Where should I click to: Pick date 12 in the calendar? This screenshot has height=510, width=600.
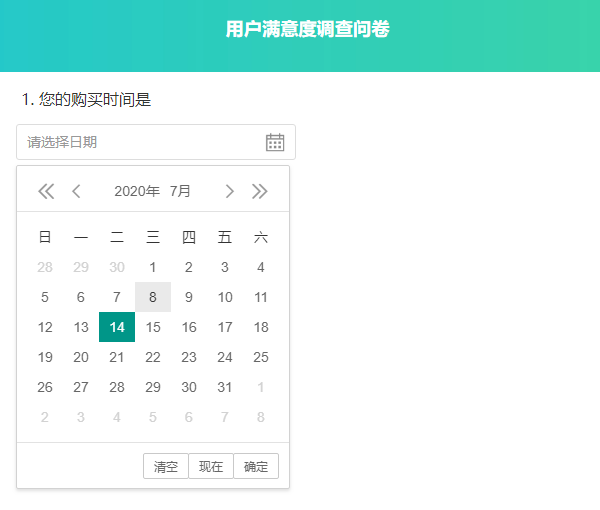pos(45,327)
